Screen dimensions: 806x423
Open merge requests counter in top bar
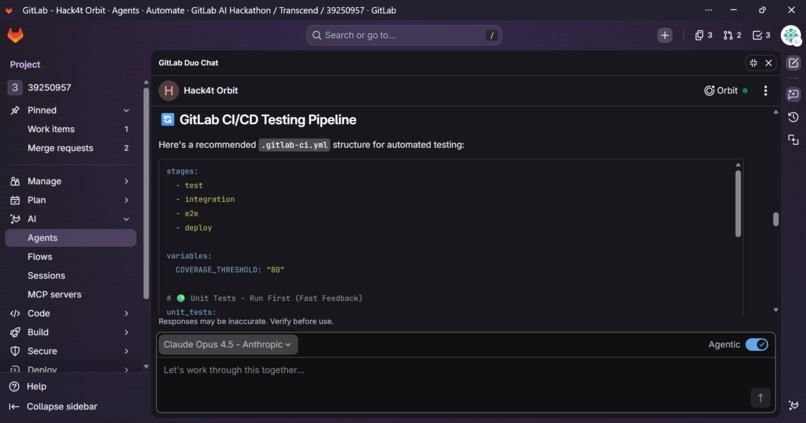(732, 35)
